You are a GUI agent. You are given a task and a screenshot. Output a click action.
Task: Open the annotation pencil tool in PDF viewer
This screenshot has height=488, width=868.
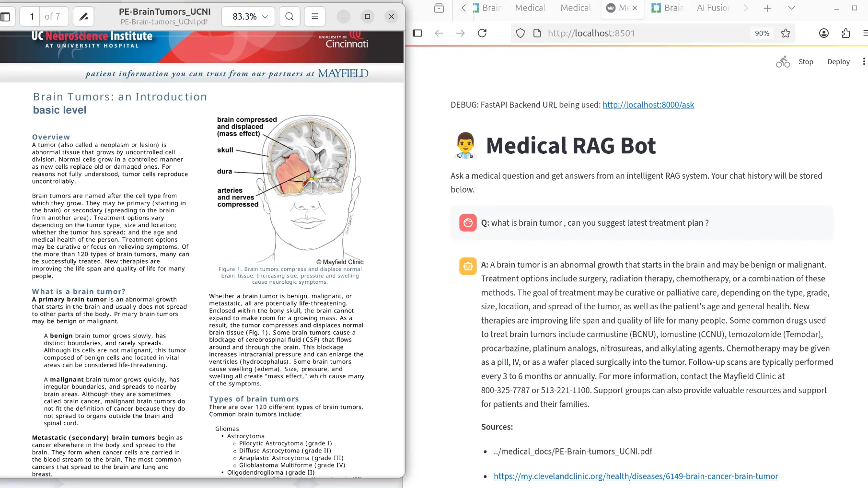click(83, 17)
